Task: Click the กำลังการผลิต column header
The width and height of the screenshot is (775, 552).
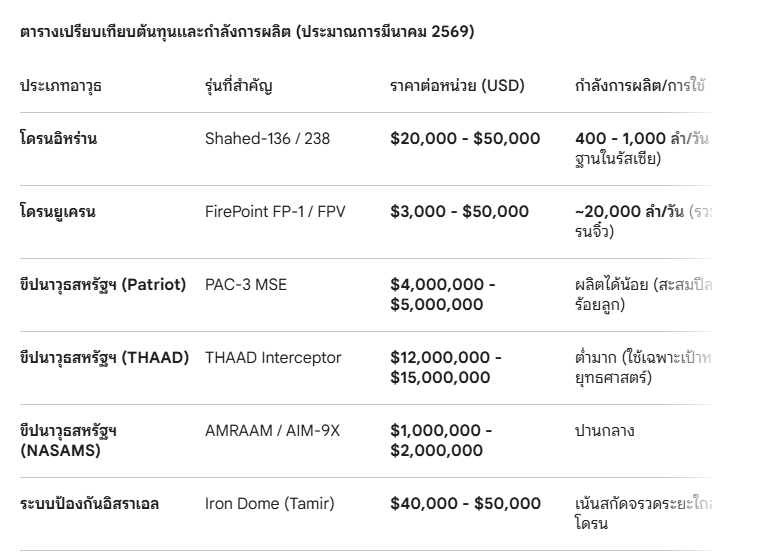Action: 640,86
